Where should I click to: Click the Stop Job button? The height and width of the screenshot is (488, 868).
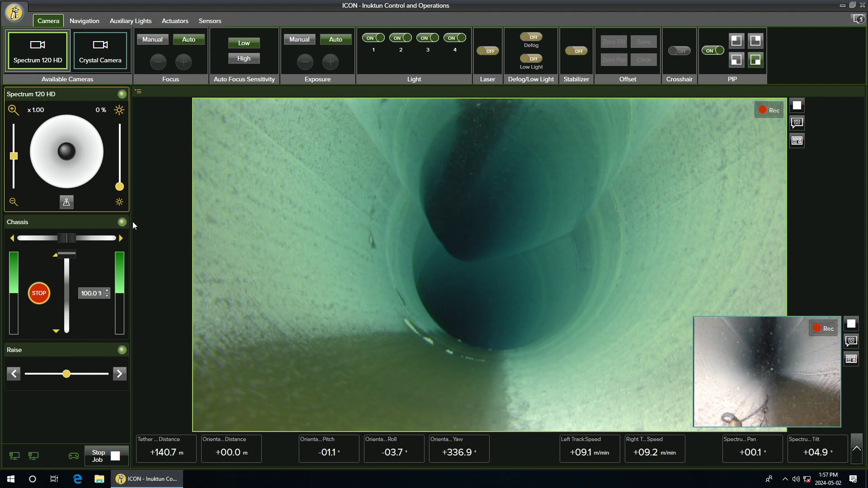(107, 456)
